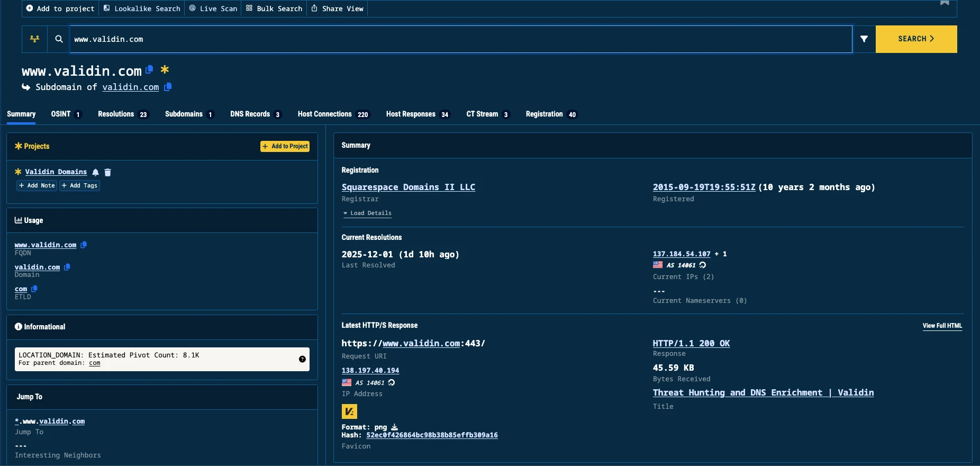This screenshot has width=980, height=466.
Task: Click View Full HTML
Action: (942, 326)
